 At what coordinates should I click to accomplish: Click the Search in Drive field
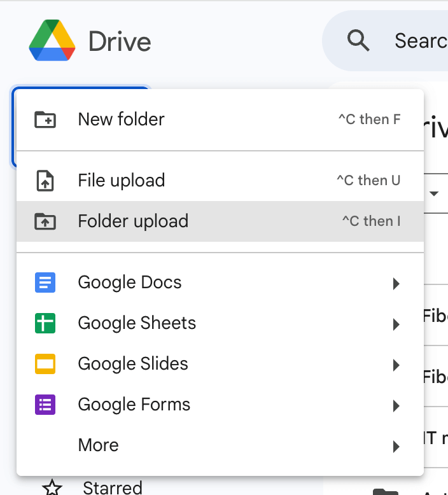point(385,41)
